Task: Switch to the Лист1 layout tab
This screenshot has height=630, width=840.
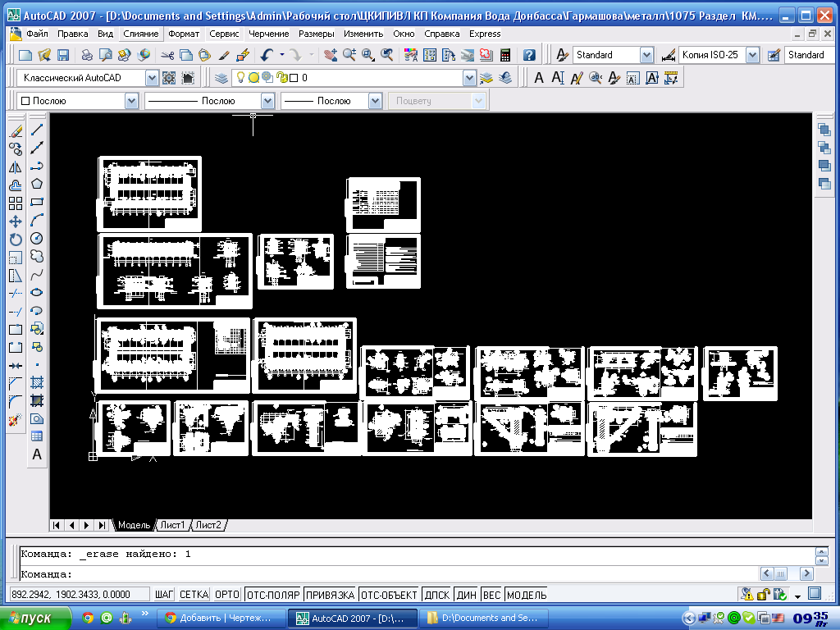Action: (172, 525)
